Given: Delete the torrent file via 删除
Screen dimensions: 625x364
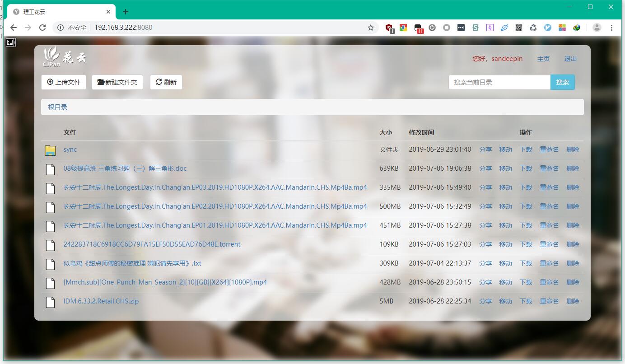Looking at the screenshot, I should click(573, 244).
